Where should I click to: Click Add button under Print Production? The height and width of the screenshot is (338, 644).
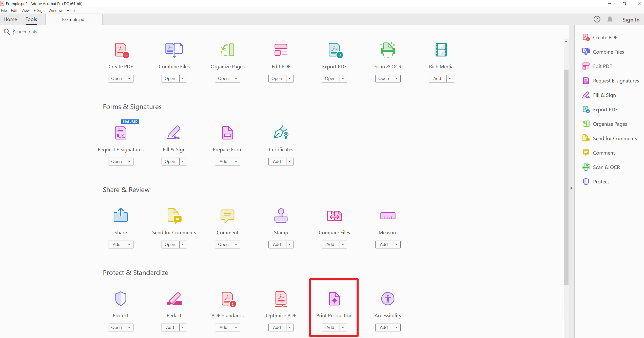[330, 327]
